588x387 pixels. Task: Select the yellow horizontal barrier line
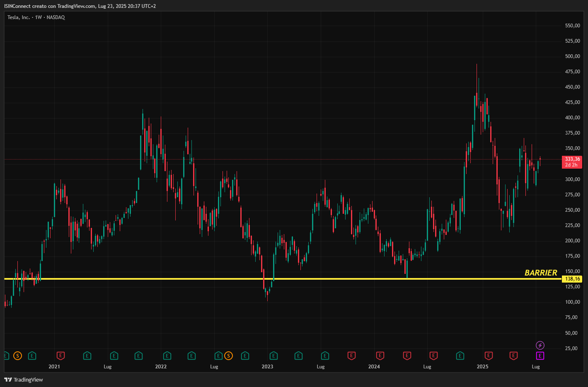(x=282, y=279)
